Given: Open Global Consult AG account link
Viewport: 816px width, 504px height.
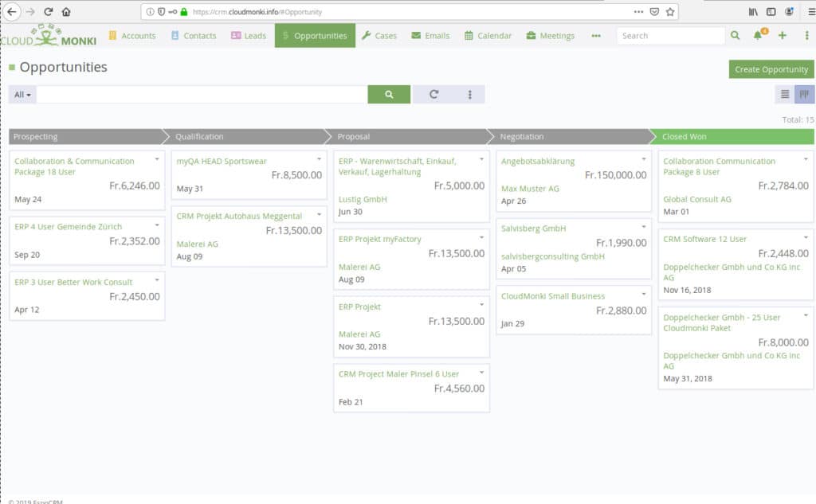Looking at the screenshot, I should [697, 199].
